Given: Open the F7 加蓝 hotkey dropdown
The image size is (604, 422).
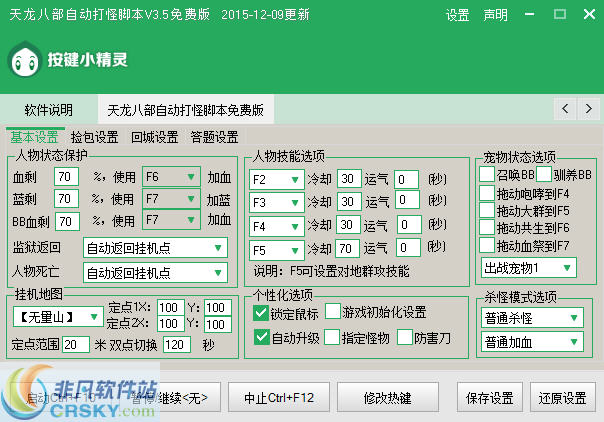Looking at the screenshot, I should (x=171, y=199).
